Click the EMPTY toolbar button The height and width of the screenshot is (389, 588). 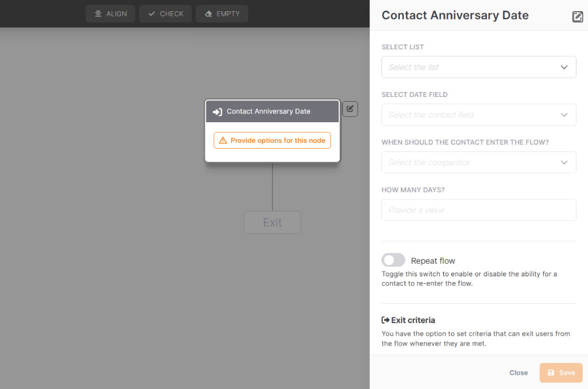coord(222,14)
